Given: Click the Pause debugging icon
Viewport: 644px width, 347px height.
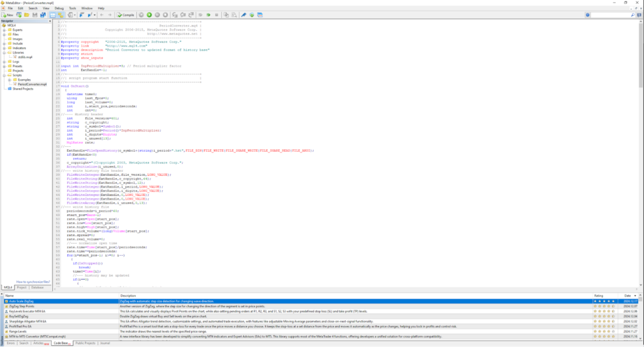Looking at the screenshot, I should click(x=157, y=15).
